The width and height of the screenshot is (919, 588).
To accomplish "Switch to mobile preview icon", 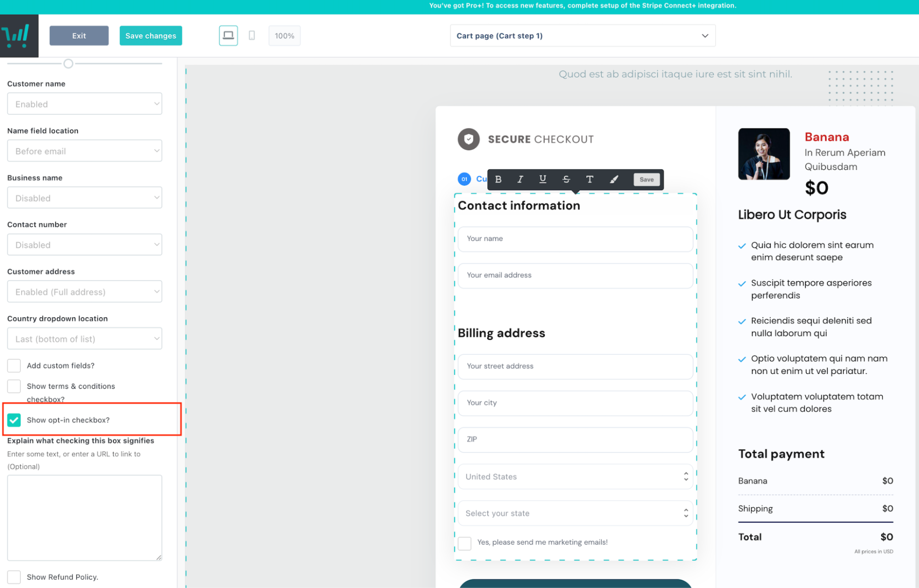I will click(x=251, y=35).
